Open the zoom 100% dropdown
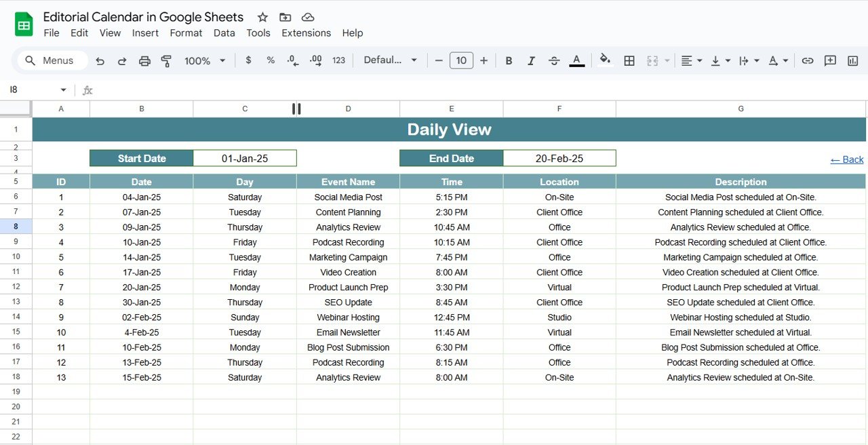The height and width of the screenshot is (445, 868). coord(205,61)
